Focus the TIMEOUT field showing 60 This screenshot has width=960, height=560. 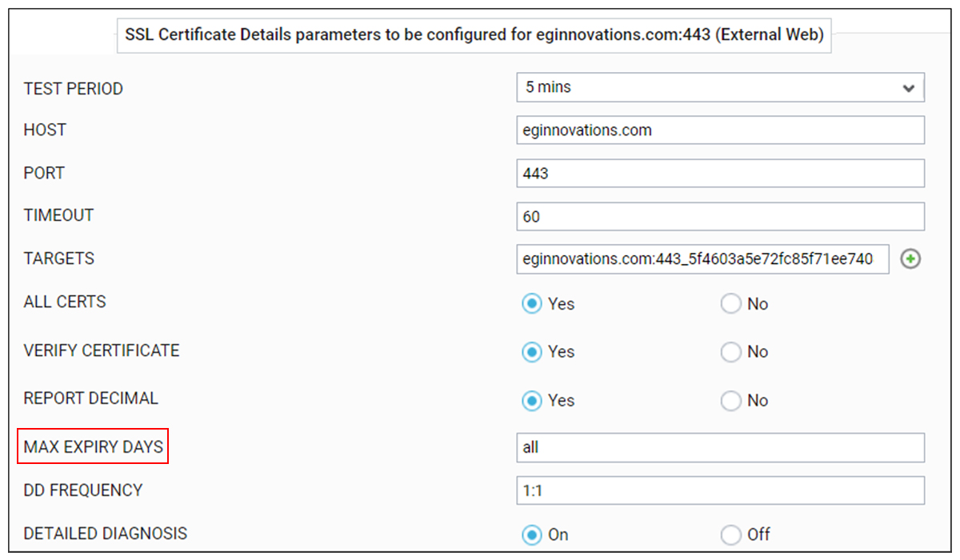pos(719,216)
